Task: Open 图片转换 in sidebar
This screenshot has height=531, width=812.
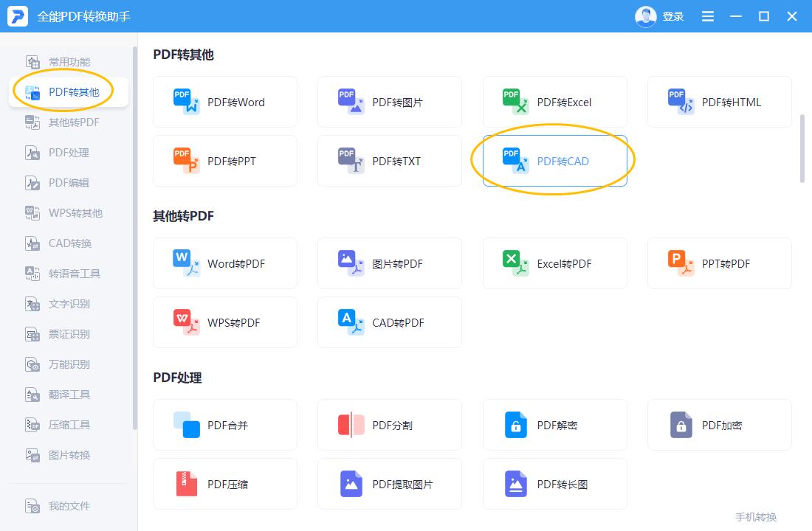Action: (x=69, y=455)
